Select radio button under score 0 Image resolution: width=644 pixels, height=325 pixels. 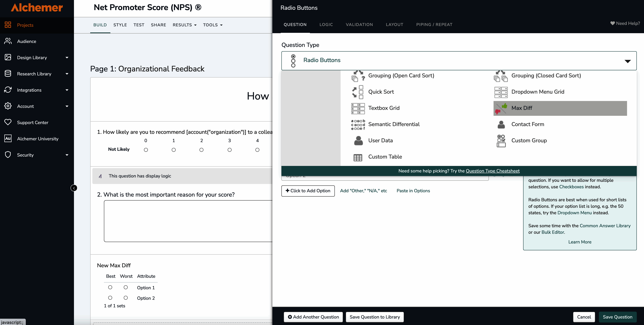[x=146, y=150]
